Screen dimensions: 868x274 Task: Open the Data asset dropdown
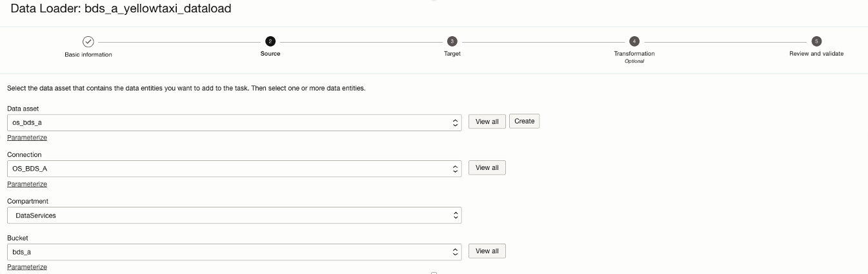tap(234, 122)
